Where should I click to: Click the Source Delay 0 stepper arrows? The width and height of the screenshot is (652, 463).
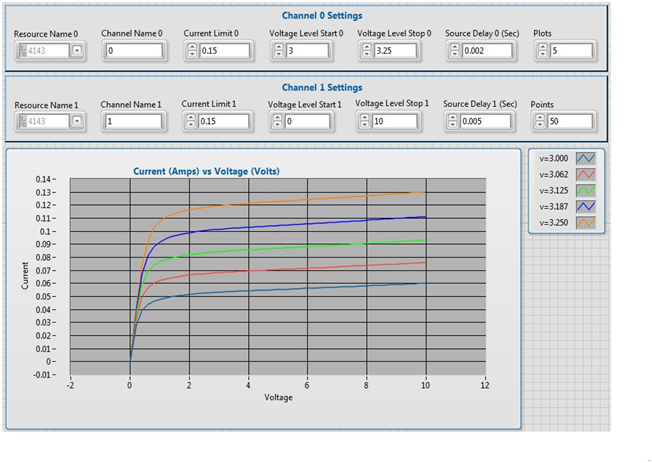pos(452,50)
